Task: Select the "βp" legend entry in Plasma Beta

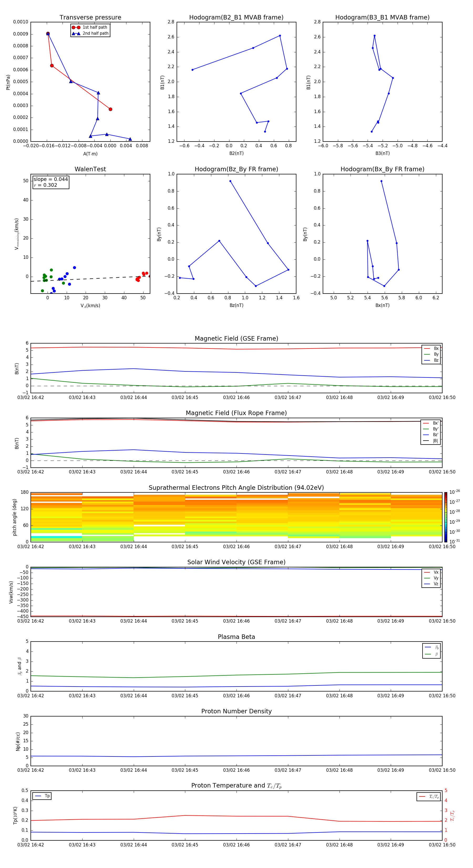Action: click(432, 647)
